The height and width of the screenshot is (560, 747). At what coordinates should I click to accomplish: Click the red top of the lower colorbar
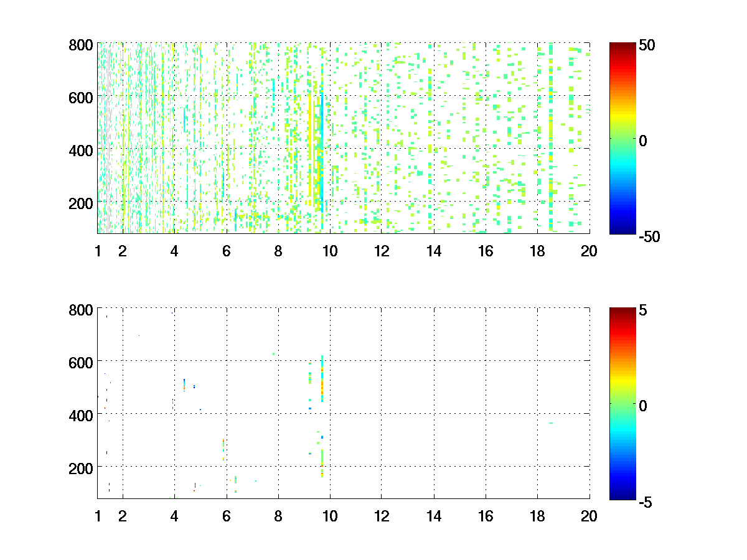622,313
